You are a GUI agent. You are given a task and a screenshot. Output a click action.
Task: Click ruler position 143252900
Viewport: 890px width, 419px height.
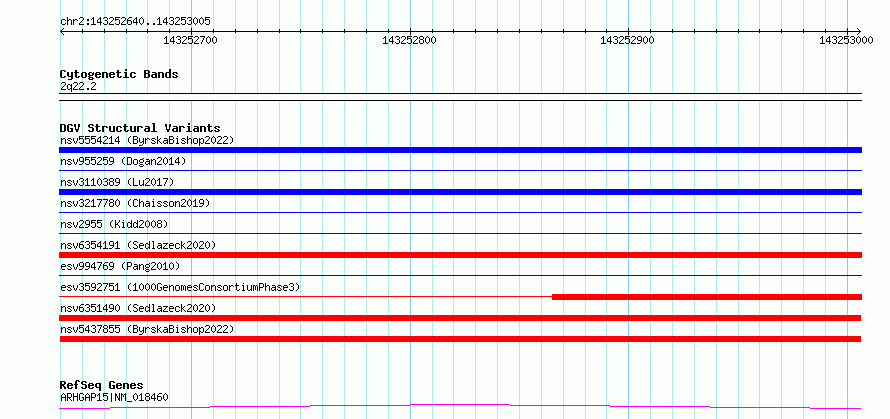[627, 40]
